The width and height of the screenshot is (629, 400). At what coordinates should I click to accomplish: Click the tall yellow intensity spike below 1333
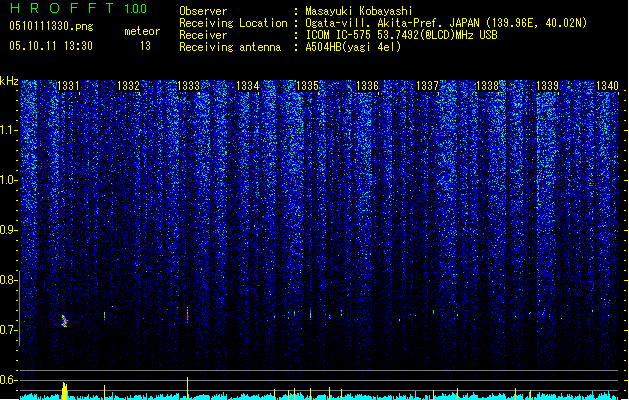pos(187,388)
